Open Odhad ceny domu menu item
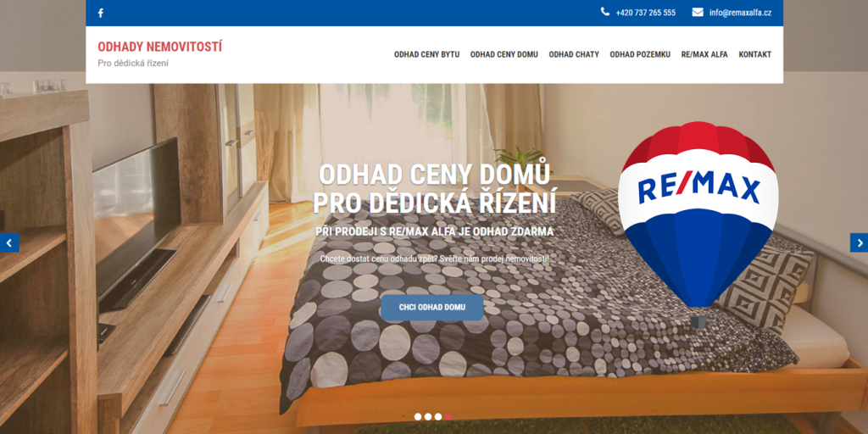Screen dimensions: 868x434 (x=504, y=54)
